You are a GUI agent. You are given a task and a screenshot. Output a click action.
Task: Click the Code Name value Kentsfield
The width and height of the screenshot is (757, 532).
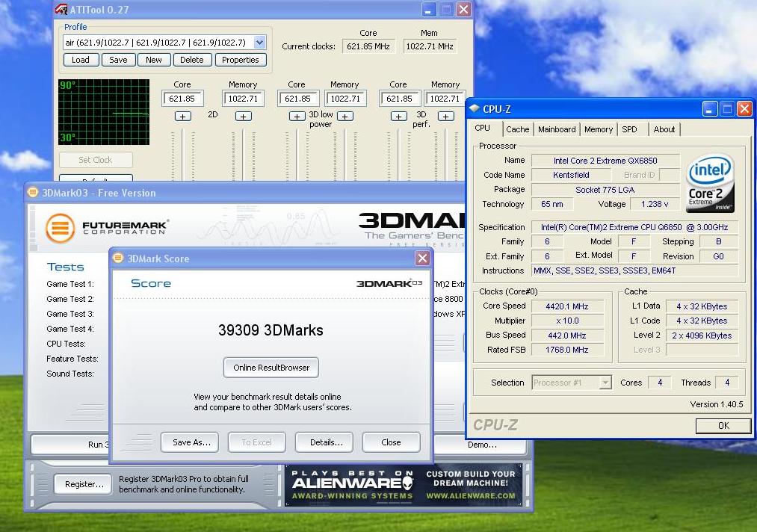click(571, 175)
